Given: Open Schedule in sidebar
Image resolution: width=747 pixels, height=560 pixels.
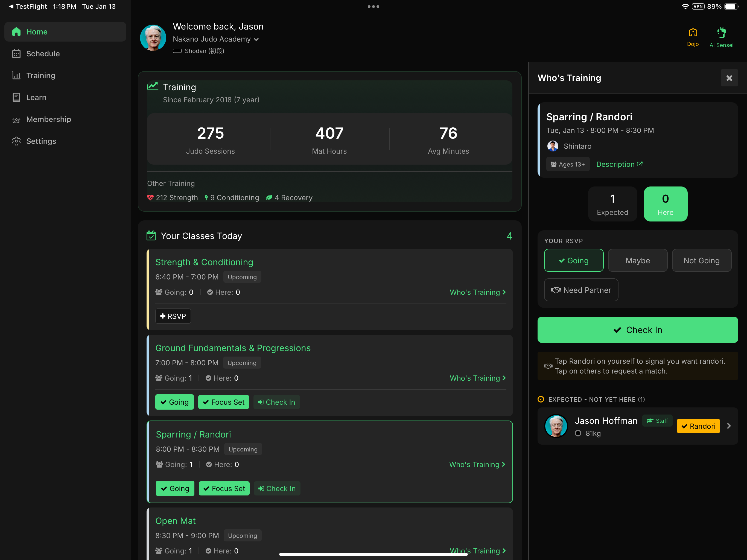Looking at the screenshot, I should click(65, 54).
